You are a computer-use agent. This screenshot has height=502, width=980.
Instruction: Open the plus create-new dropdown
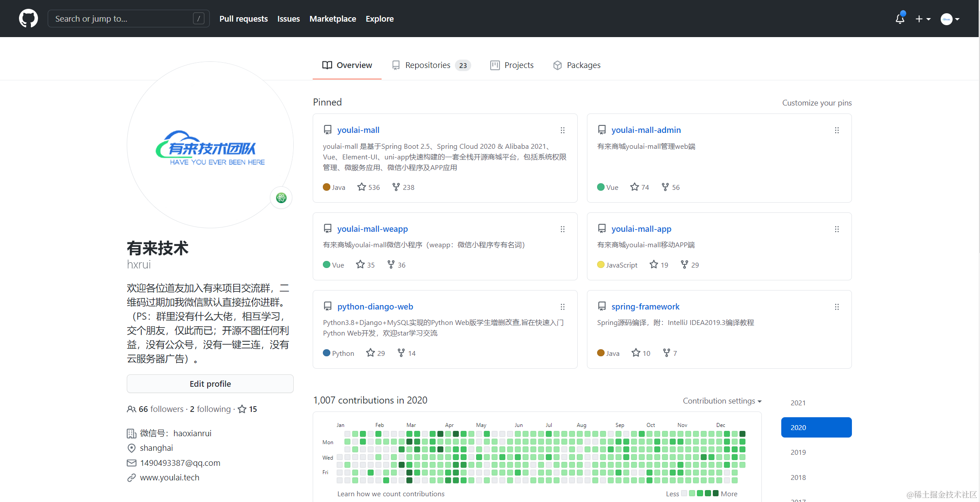tap(923, 19)
